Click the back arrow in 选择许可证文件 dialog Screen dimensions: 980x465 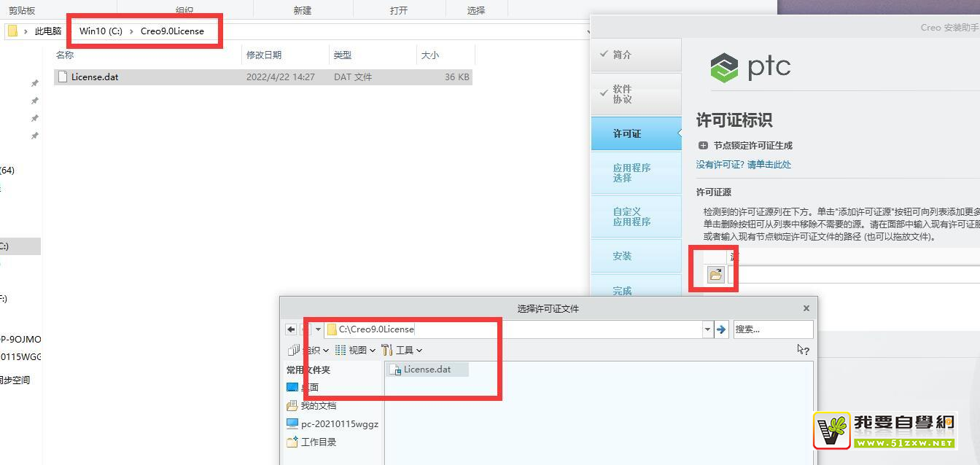pyautogui.click(x=290, y=329)
